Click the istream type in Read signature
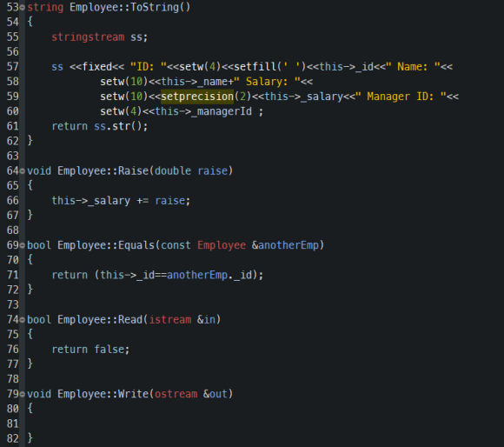 click(x=170, y=320)
